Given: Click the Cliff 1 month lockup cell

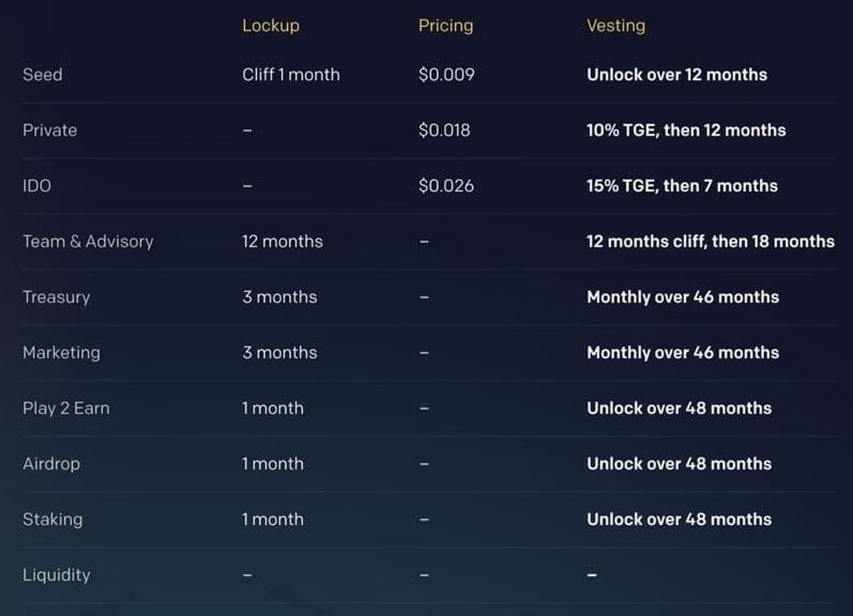Looking at the screenshot, I should 291,75.
